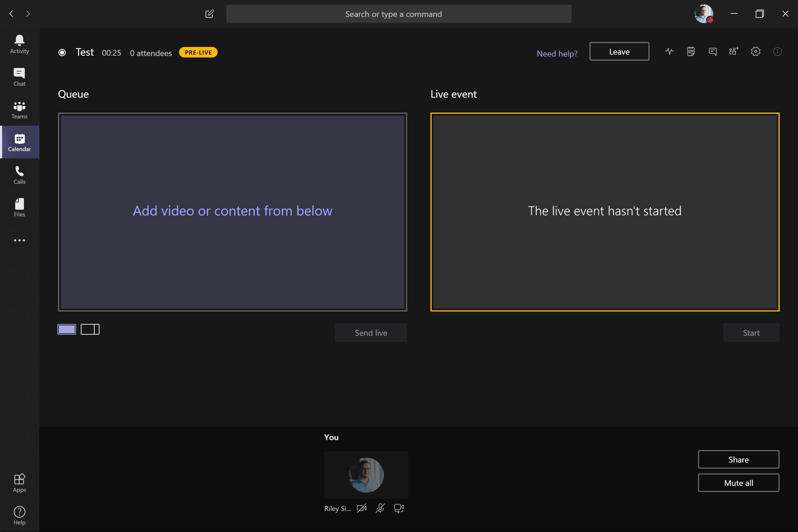The height and width of the screenshot is (532, 798).
Task: Open device settings gear icon
Action: [756, 52]
